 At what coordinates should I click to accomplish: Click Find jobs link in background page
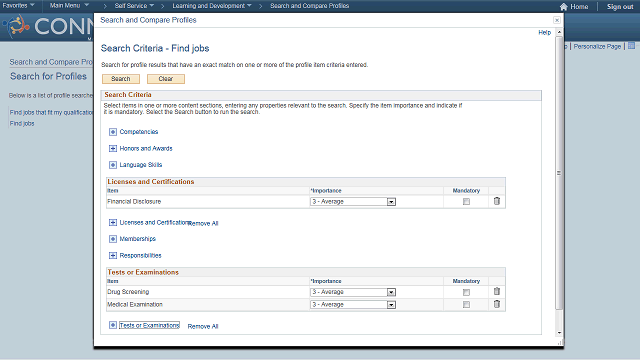[22, 123]
